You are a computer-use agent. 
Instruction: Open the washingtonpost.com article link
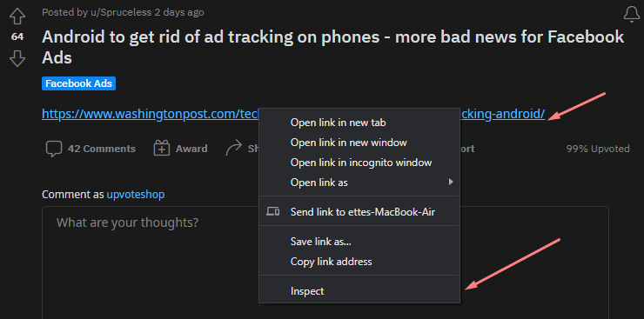pos(151,114)
